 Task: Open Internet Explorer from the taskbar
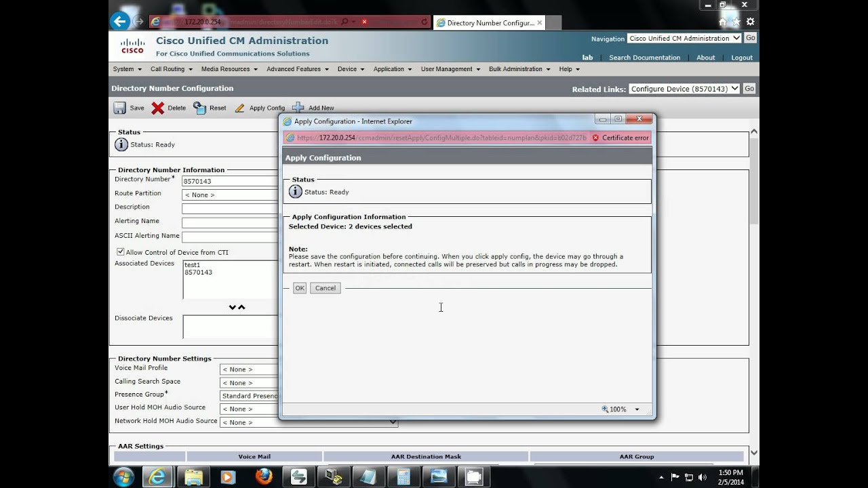pos(157,477)
